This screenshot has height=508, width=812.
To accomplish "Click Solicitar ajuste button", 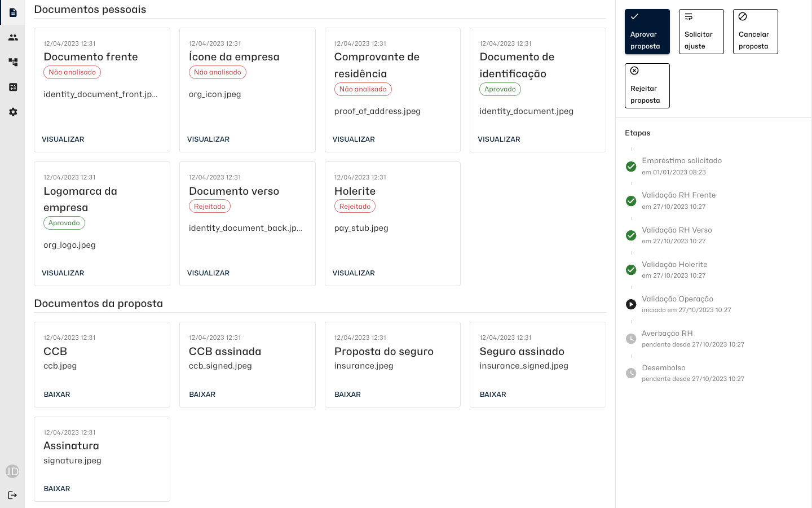I will [x=701, y=32].
